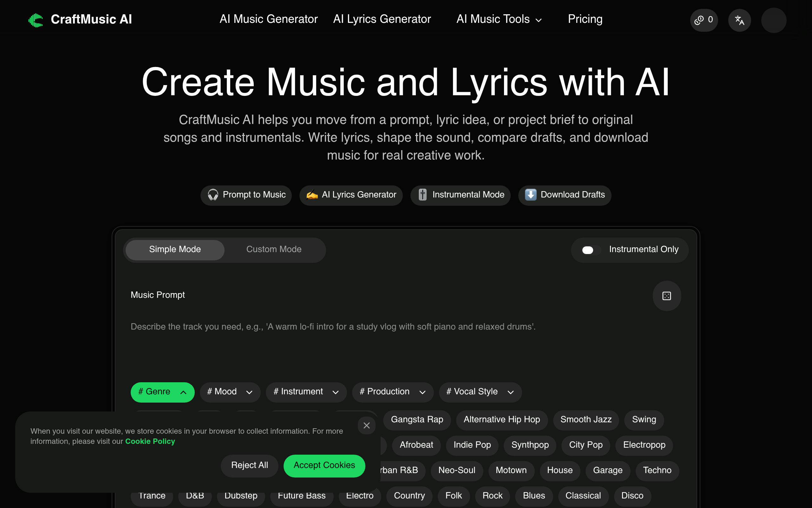Image resolution: width=812 pixels, height=508 pixels.
Task: Select the House genre tag
Action: [560, 471]
